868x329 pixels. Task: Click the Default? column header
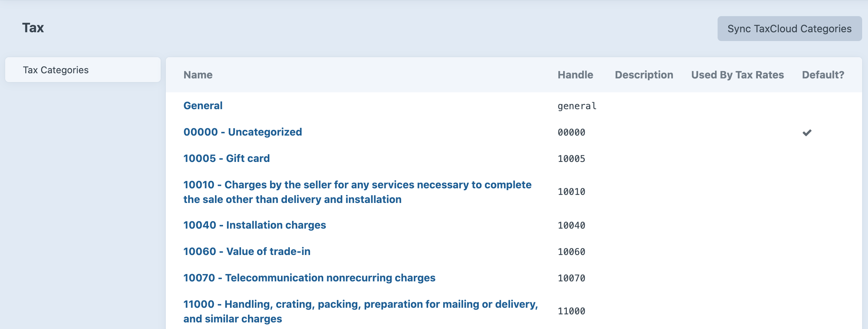coord(823,75)
